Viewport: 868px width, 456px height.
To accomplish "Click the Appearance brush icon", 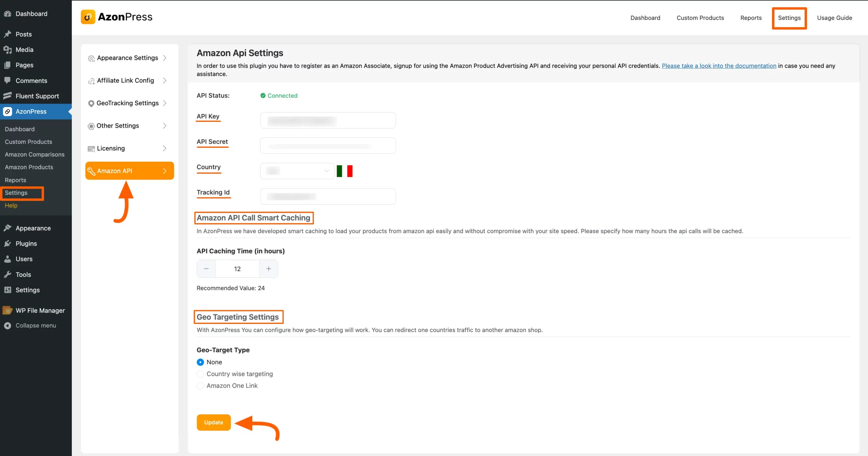I will 7,228.
